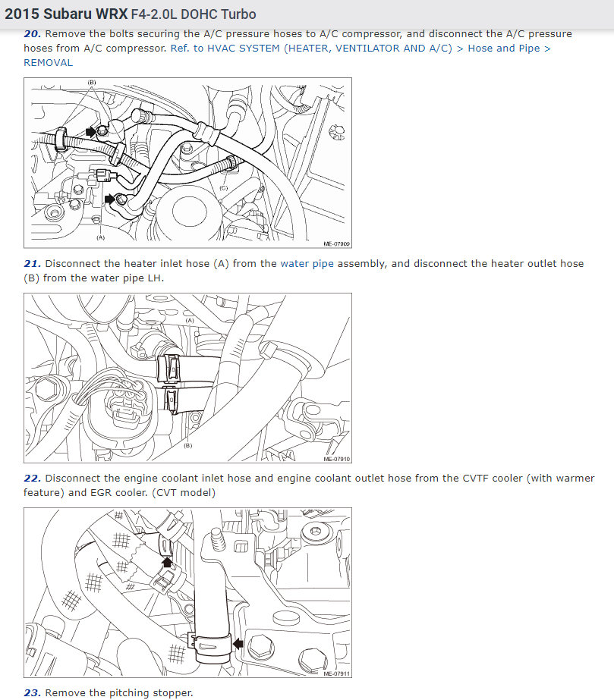This screenshot has width=614, height=700.
Task: Click the lower black arrow in diagram ME-07909
Action: point(110,199)
